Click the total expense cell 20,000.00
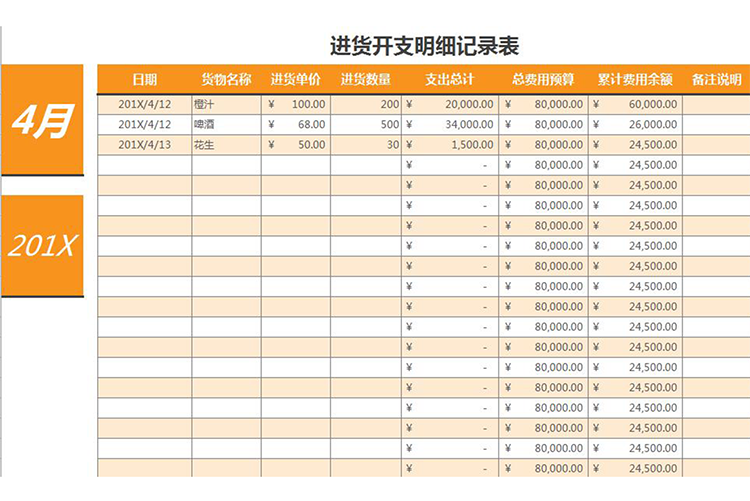Image resolution: width=750 pixels, height=501 pixels. click(x=449, y=104)
